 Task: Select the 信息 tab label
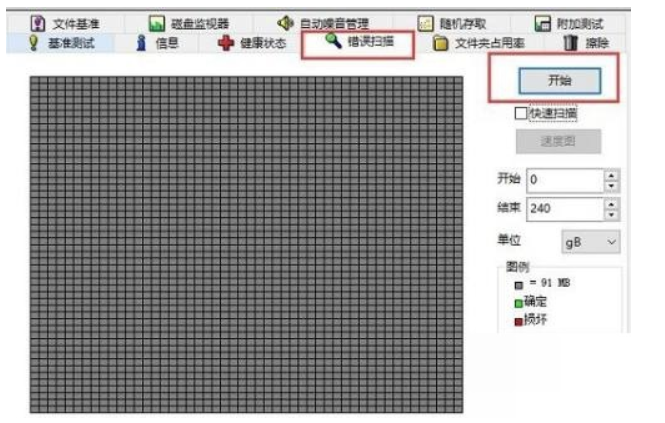(x=167, y=43)
